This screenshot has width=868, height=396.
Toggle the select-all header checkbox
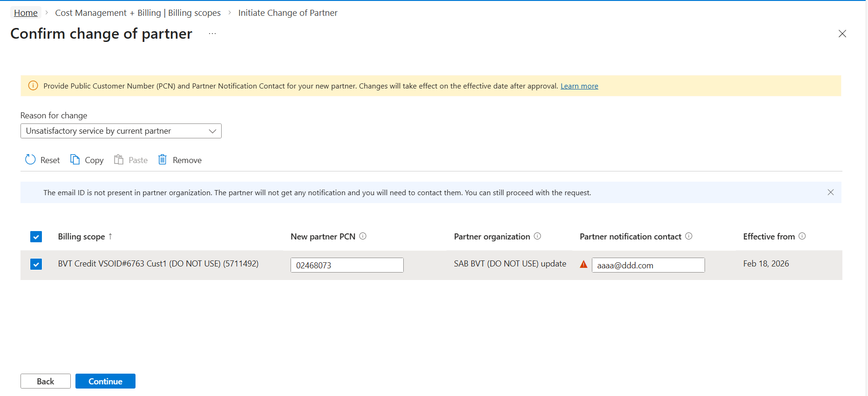[36, 237]
